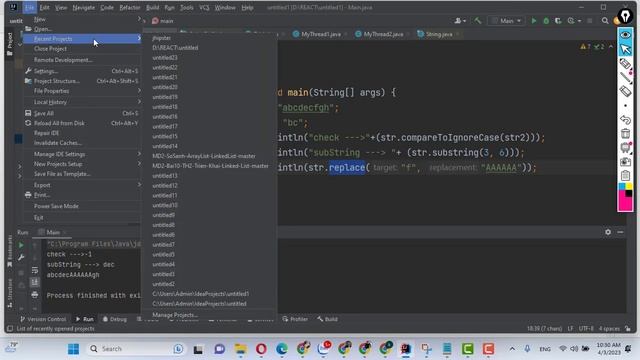Click the brush size dot in drawing toolbar
The image size is (640, 360).
625,106
